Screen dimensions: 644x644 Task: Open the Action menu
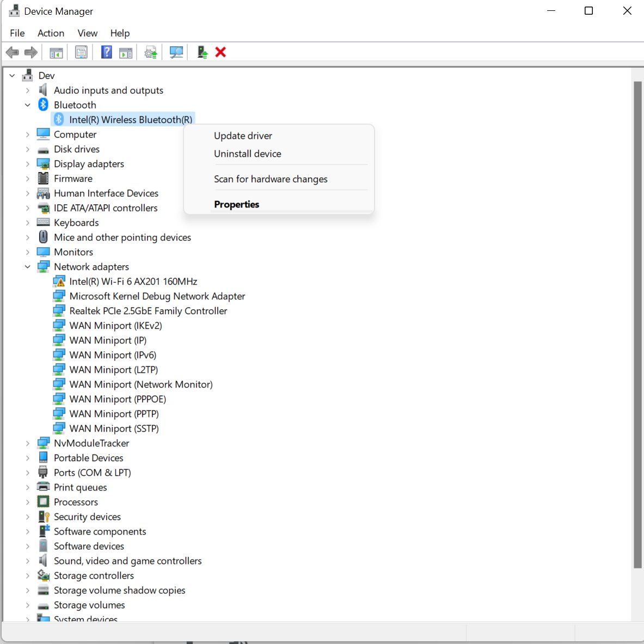51,33
